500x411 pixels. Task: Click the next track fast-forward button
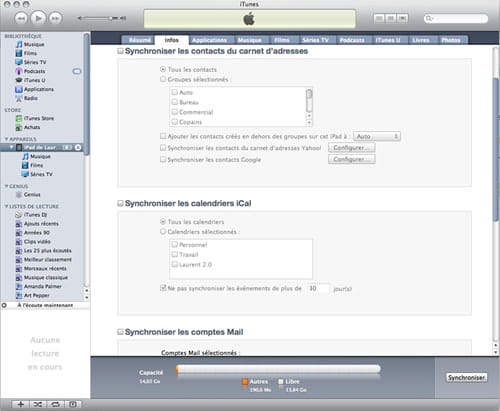click(x=55, y=18)
